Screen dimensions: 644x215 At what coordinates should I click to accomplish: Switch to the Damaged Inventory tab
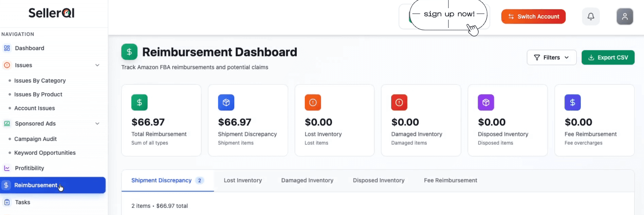307,180
